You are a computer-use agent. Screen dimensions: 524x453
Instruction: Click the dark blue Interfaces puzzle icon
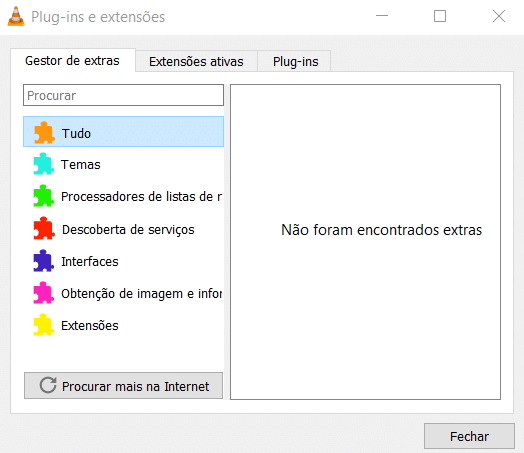tap(43, 261)
